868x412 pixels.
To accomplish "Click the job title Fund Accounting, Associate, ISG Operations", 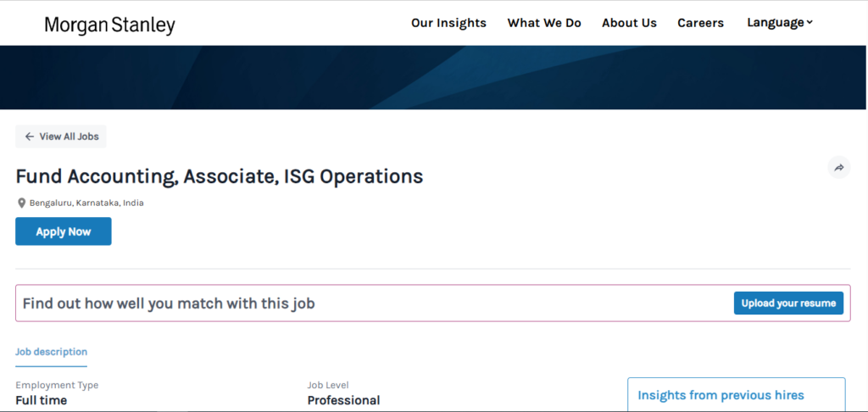I will (x=220, y=176).
